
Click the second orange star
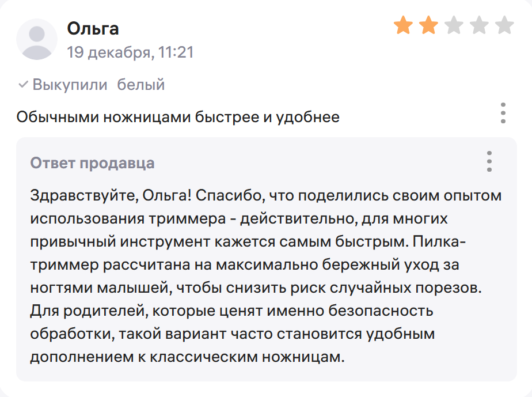430,25
